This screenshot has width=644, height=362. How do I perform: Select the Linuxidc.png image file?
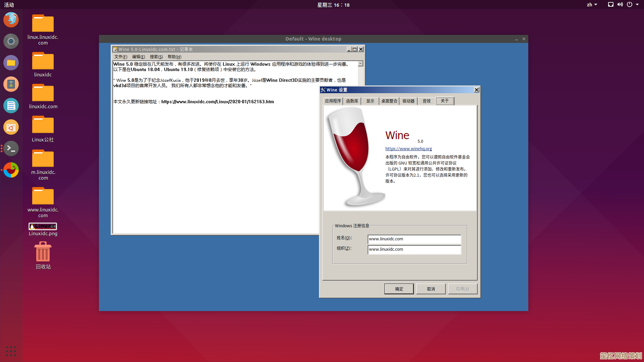tap(43, 230)
